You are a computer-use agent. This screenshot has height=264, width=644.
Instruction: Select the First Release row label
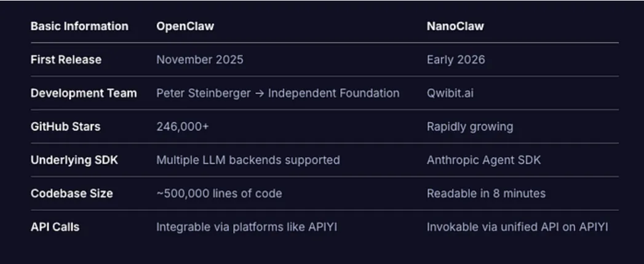[x=66, y=60]
